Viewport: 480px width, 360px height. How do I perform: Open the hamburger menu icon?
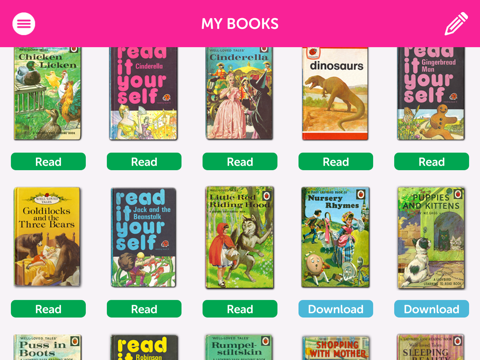coord(24,24)
